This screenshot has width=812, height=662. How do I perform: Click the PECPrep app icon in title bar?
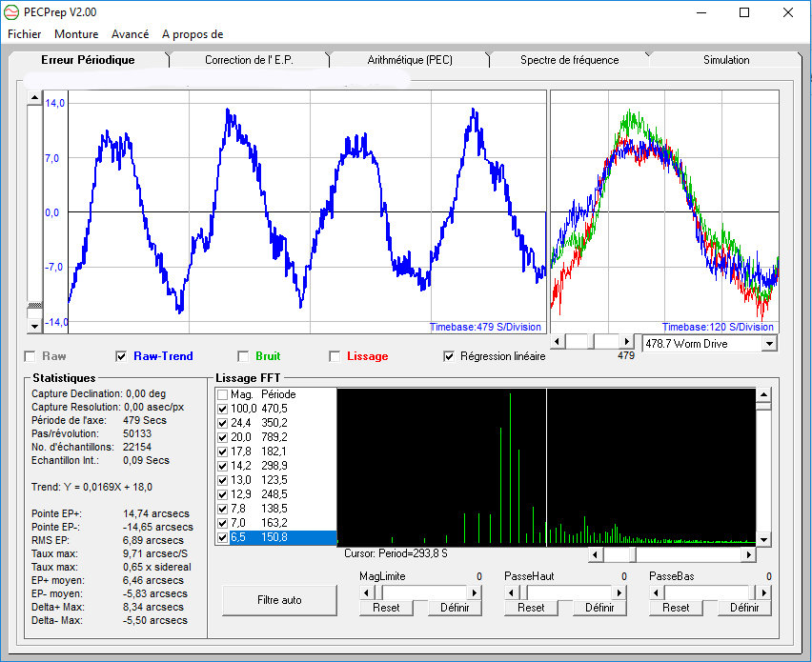coord(12,12)
